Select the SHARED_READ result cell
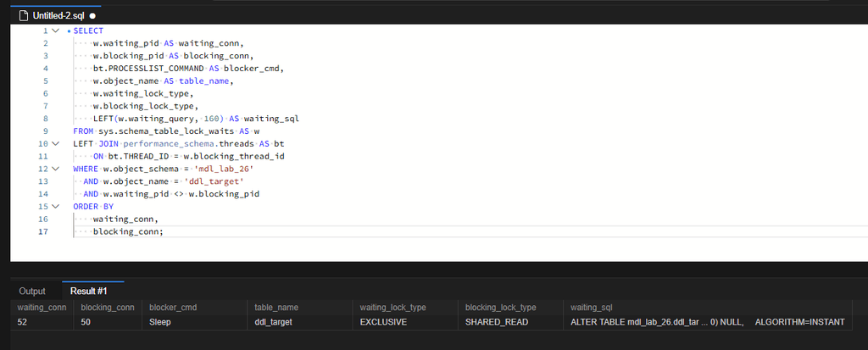Viewport: 868px width, 350px height. (x=510, y=322)
